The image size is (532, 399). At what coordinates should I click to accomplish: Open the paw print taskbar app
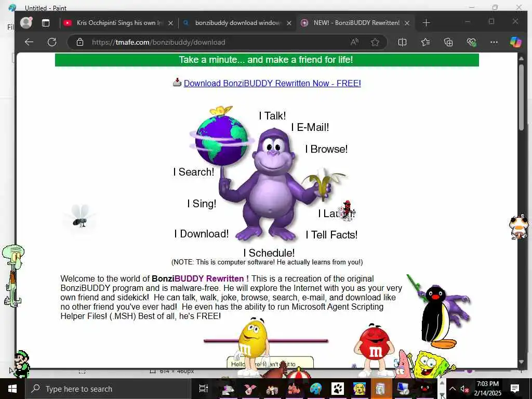point(338,389)
